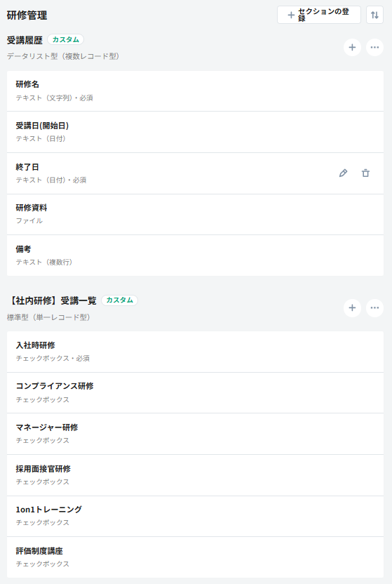The height and width of the screenshot is (584, 392).
Task: Select the 評価制度講座 field row
Action: click(195, 557)
